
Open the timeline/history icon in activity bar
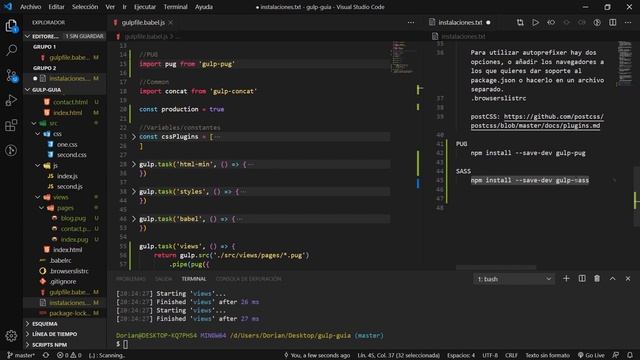(x=11, y=151)
